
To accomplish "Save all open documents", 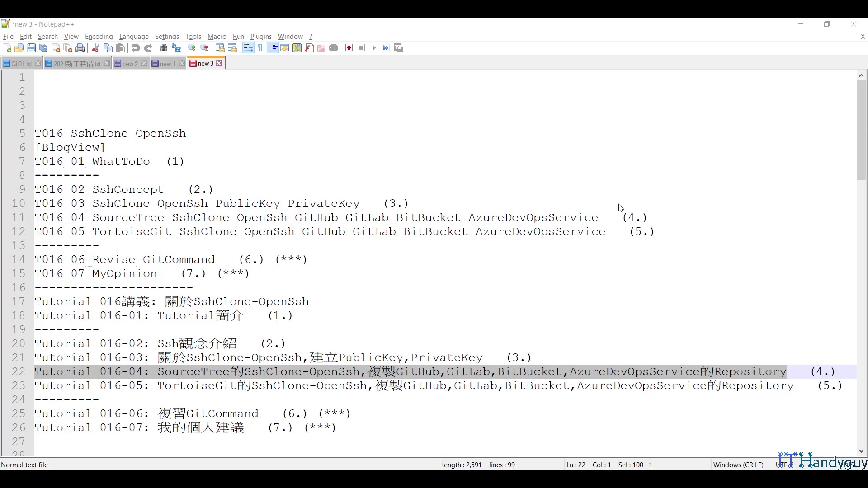I will (43, 48).
